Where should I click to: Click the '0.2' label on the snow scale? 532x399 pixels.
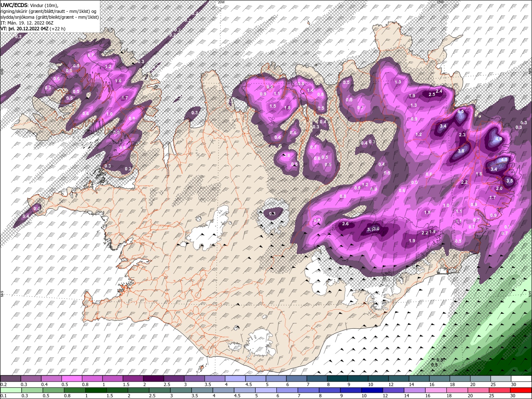[3, 384]
